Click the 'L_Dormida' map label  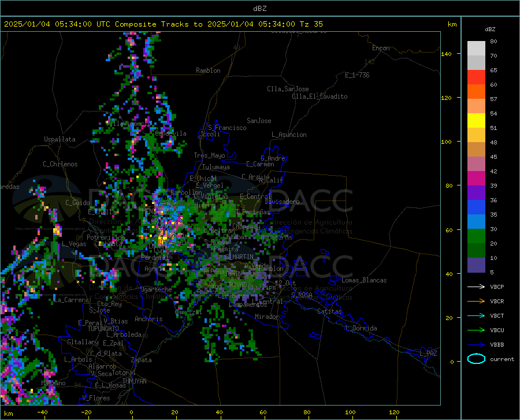361,328
